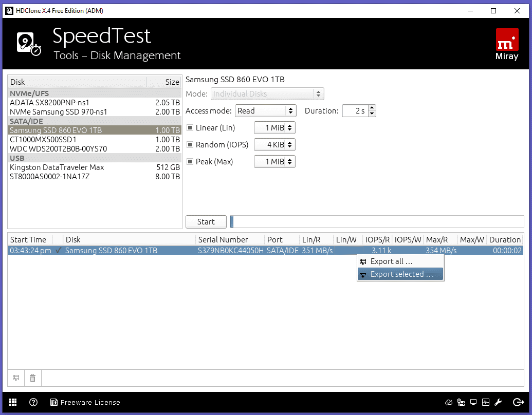
Task: Click the checkmark in the result row
Action: click(x=59, y=251)
